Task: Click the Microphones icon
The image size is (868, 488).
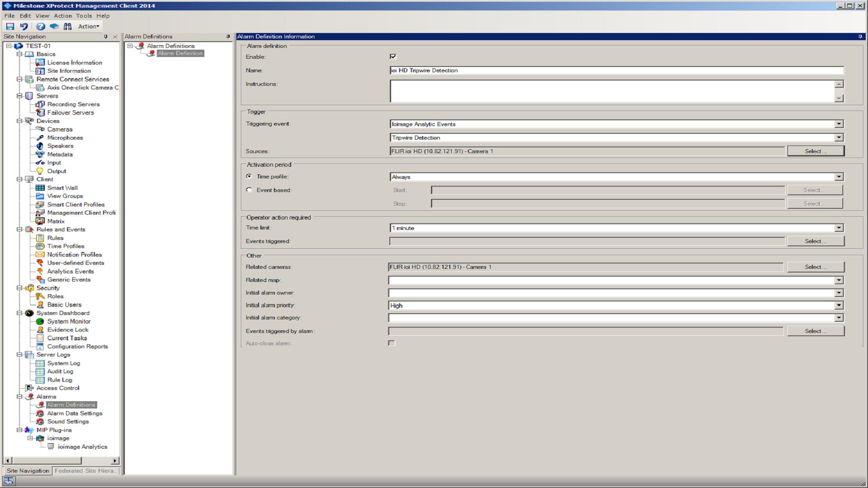Action: 40,138
